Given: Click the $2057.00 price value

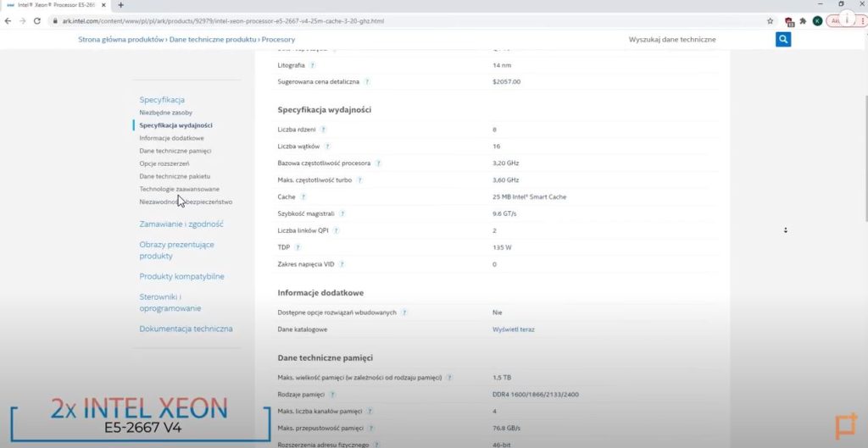Looking at the screenshot, I should [506, 82].
